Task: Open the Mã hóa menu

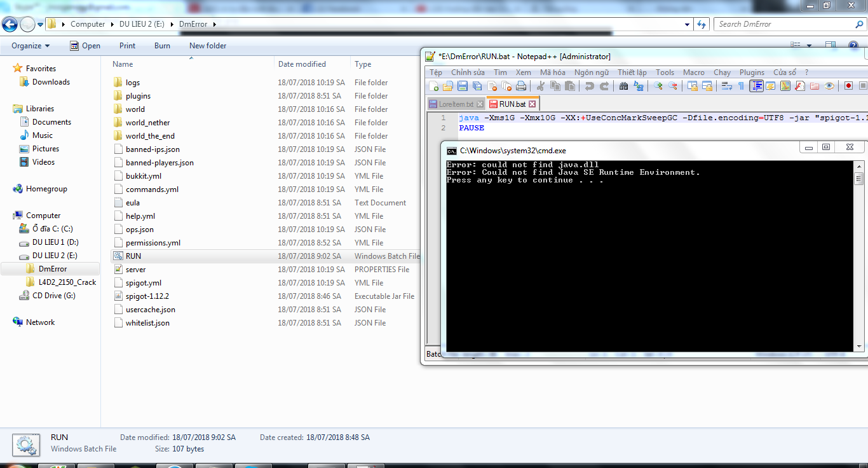Action: pyautogui.click(x=552, y=72)
